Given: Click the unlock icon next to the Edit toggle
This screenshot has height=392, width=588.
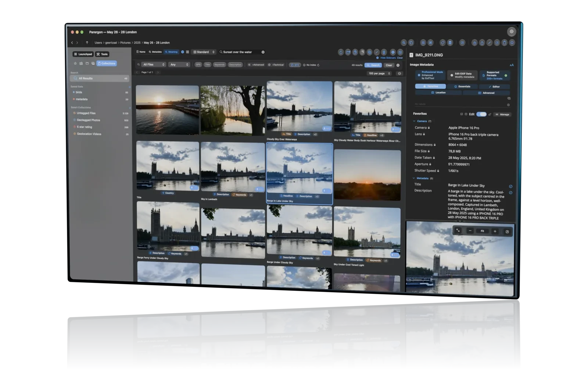Looking at the screenshot, I should (x=490, y=114).
